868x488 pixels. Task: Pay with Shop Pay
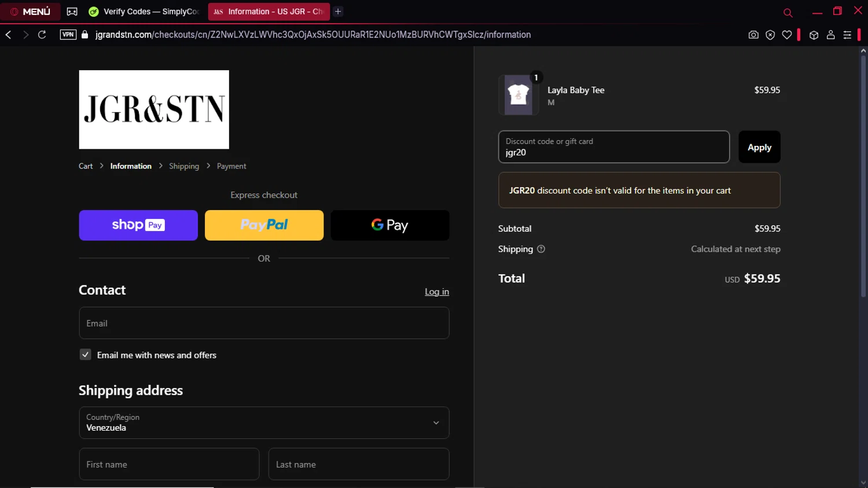(x=138, y=225)
